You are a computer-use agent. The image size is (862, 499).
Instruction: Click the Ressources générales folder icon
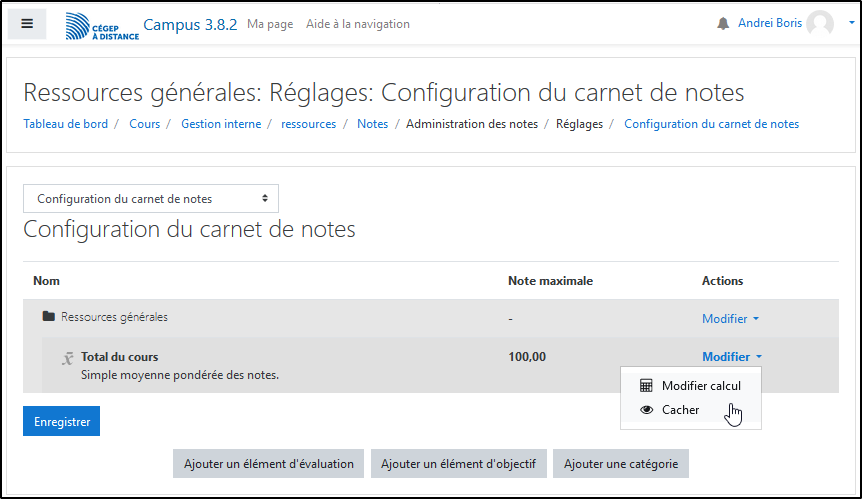48,317
